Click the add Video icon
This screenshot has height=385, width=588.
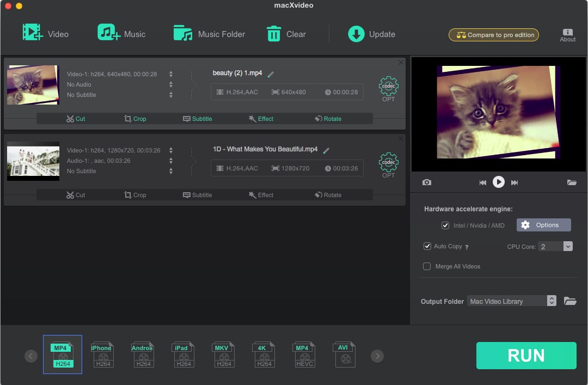33,33
